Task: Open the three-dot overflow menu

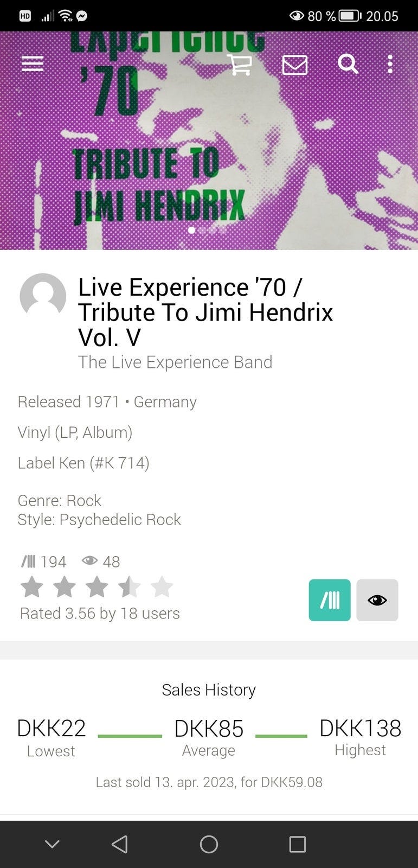Action: click(x=390, y=64)
